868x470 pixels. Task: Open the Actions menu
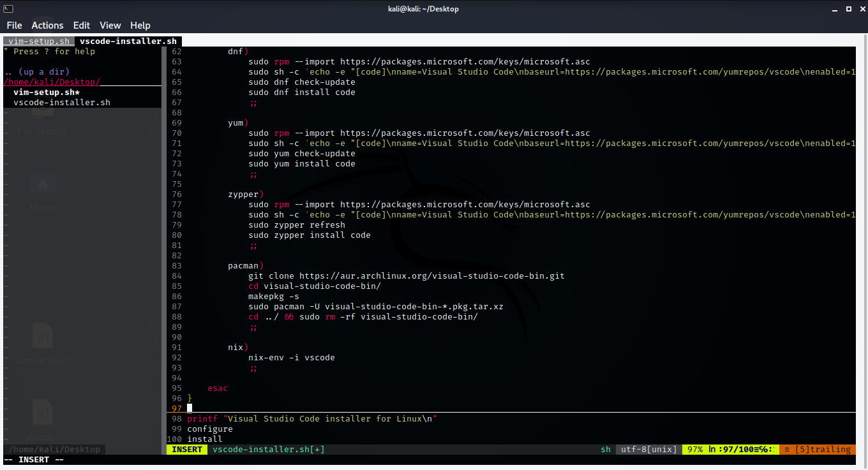[47, 26]
